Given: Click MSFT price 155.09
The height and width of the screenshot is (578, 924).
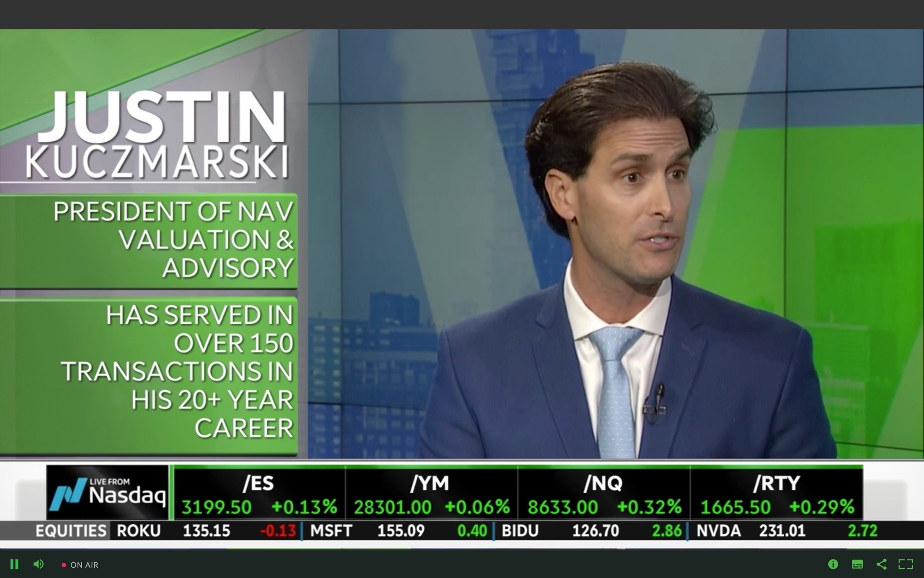Looking at the screenshot, I should 401,531.
